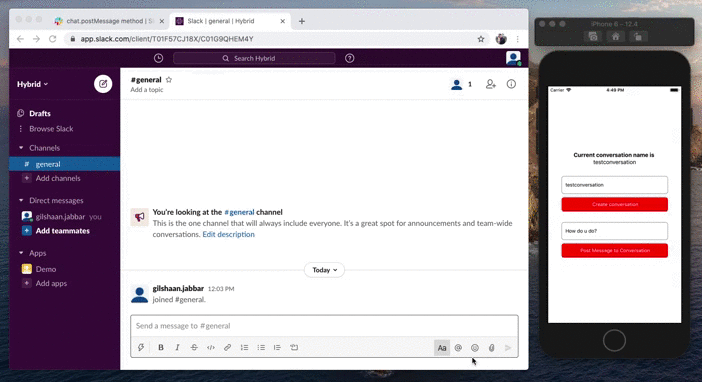Go back in browser
Viewport: 702px width, 382px height.
pos(20,39)
